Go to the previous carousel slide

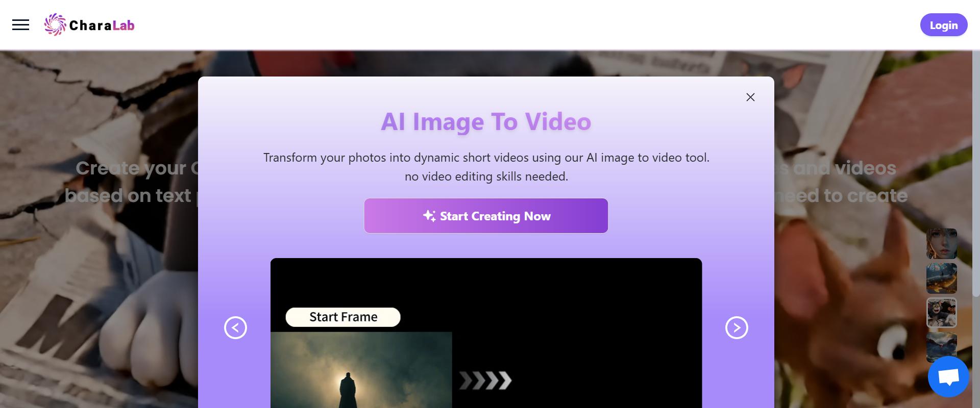235,327
